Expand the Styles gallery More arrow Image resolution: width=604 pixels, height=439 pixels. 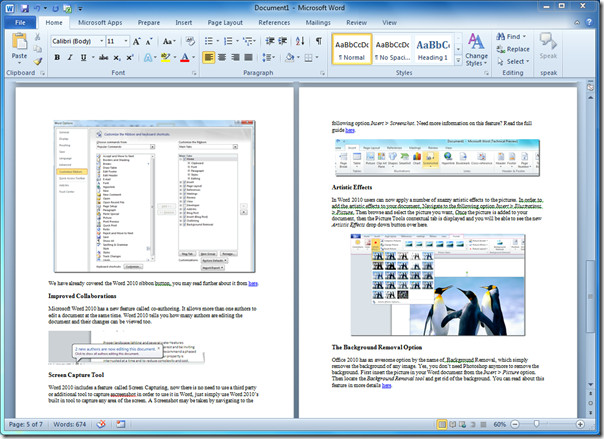coord(458,60)
